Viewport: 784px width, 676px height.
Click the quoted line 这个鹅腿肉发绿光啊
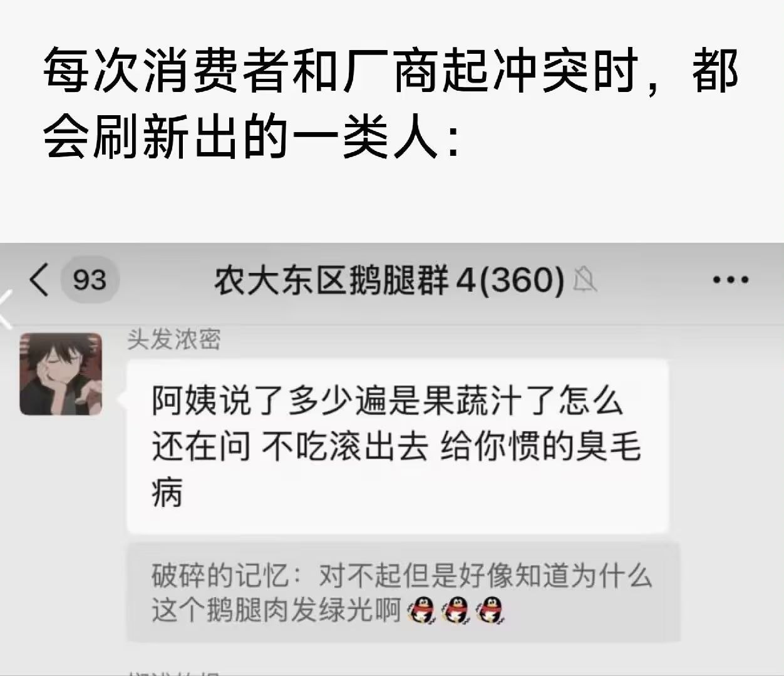(x=276, y=610)
